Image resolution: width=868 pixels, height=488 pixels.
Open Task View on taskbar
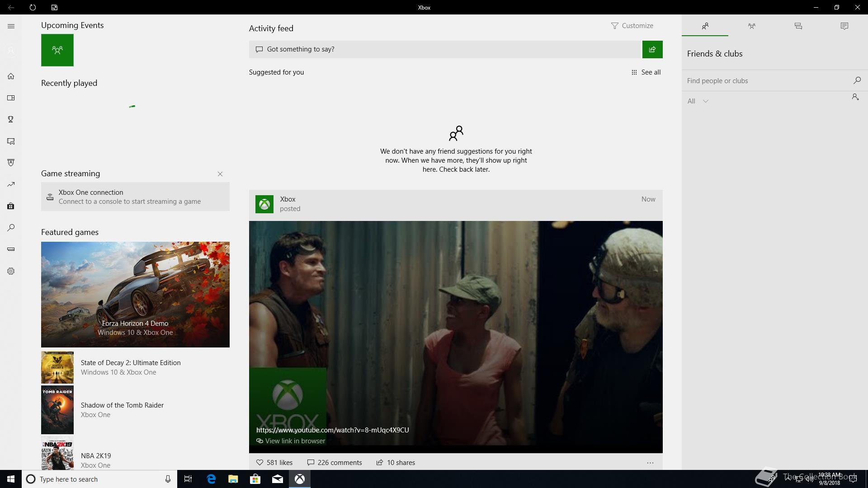click(188, 479)
